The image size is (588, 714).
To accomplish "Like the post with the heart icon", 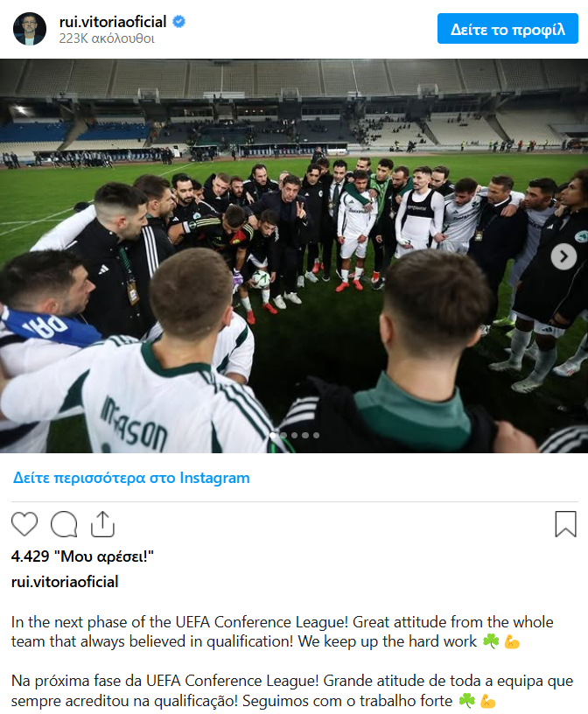I will (24, 523).
